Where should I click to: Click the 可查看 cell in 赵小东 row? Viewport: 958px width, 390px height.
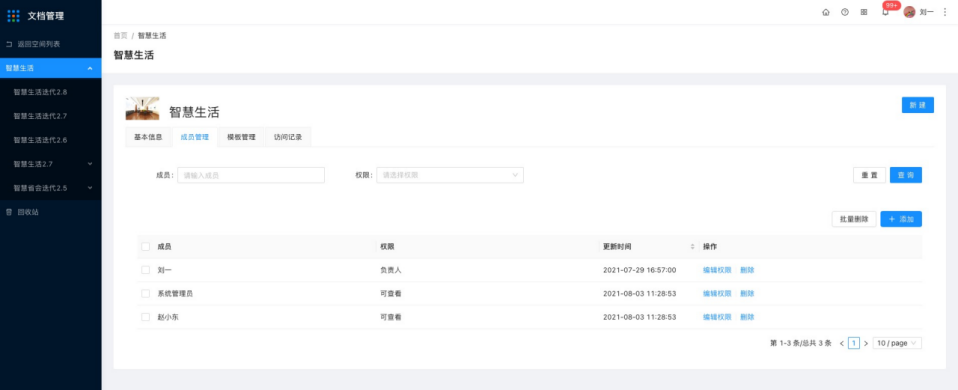(x=390, y=317)
